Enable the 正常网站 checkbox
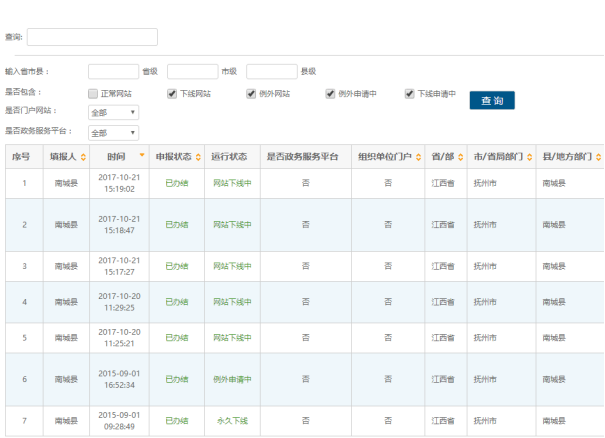Image resolution: width=605 pixels, height=438 pixels. [x=93, y=94]
